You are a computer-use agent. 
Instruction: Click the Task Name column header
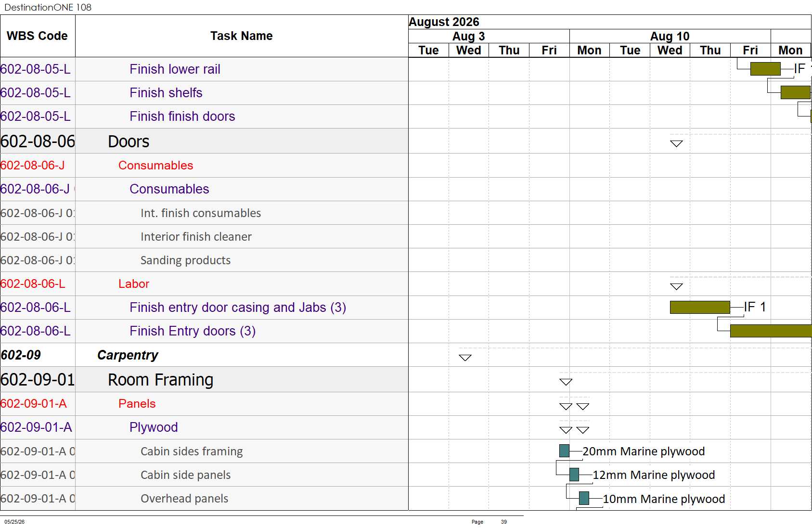click(x=242, y=36)
